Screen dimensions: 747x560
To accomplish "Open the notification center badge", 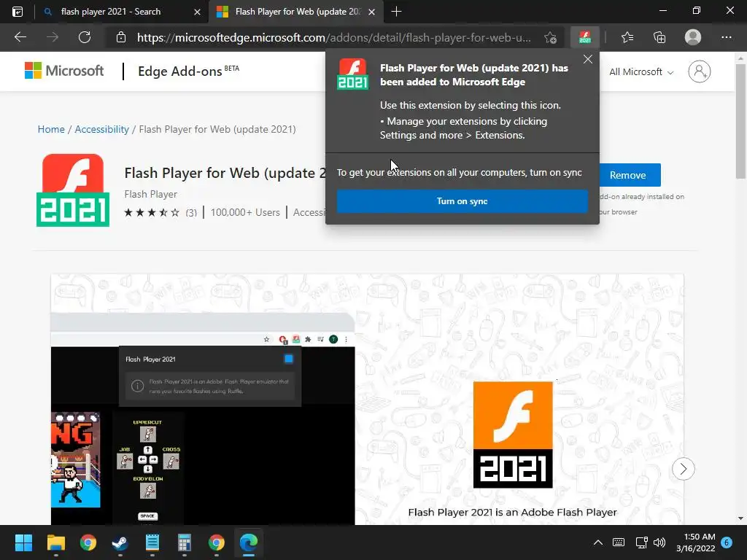I will [726, 542].
